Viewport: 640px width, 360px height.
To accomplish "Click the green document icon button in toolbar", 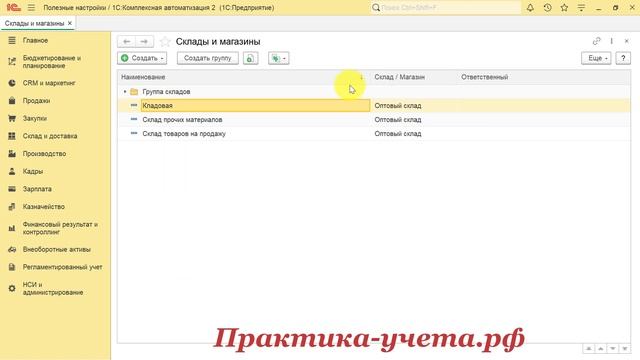I will click(x=251, y=58).
